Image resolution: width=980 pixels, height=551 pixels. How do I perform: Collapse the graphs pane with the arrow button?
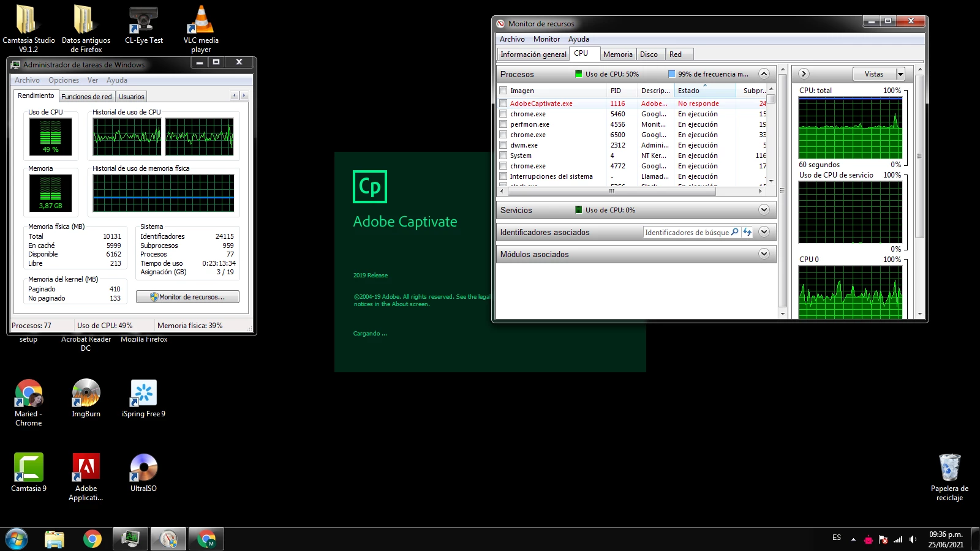coord(804,74)
